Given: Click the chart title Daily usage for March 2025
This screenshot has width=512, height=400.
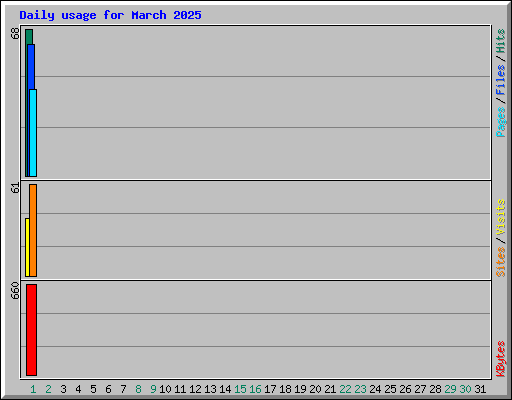Looking at the screenshot, I should pos(110,15).
